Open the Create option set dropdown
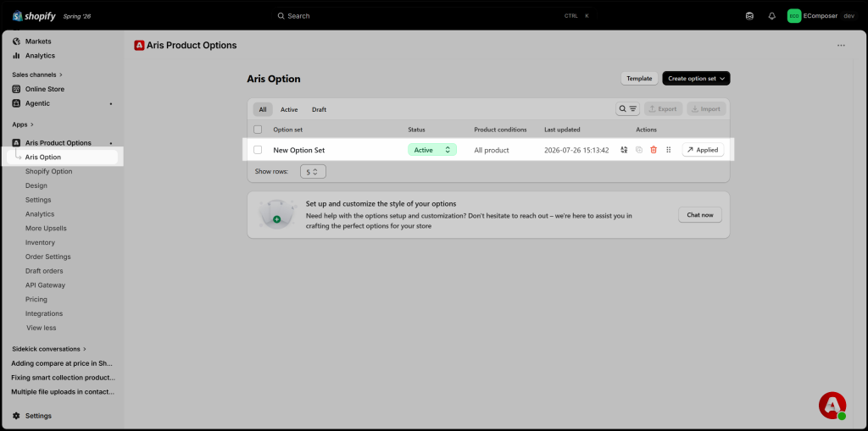868x431 pixels. (697, 79)
